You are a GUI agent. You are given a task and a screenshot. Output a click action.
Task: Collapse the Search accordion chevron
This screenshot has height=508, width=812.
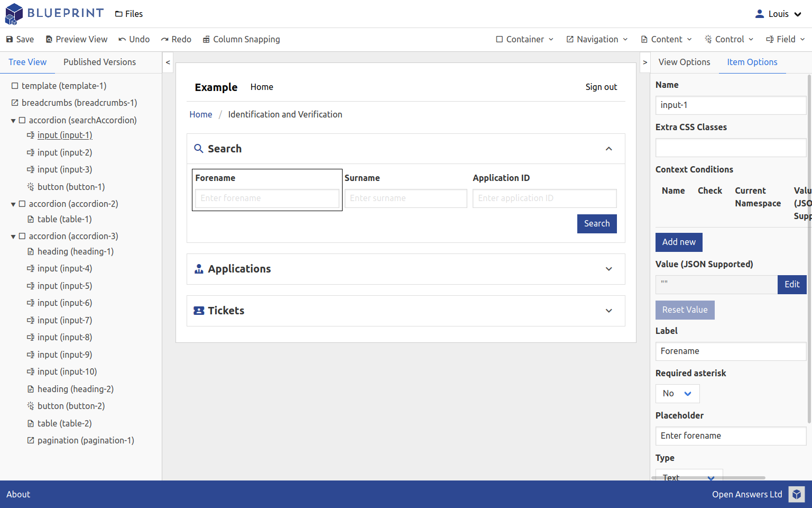[608, 149]
